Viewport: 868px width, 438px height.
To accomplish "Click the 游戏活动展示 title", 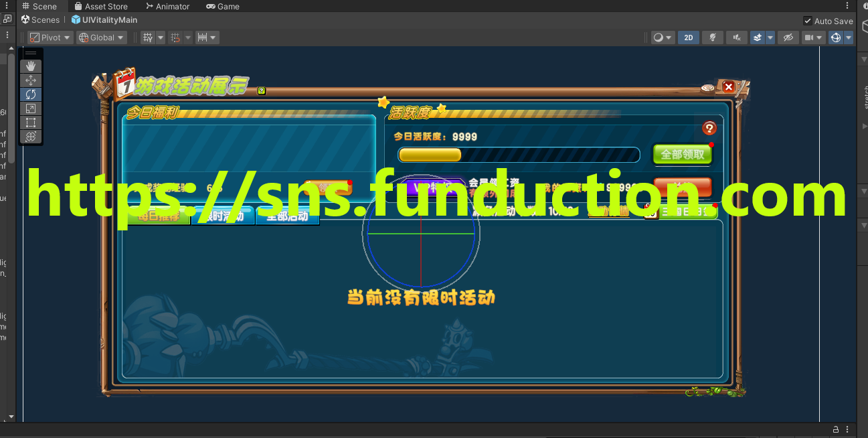I will (x=191, y=86).
